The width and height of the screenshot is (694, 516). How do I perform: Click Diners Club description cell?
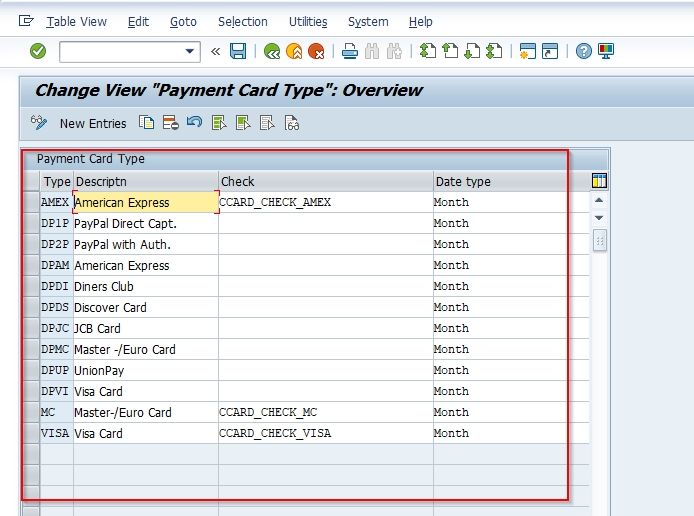click(146, 286)
